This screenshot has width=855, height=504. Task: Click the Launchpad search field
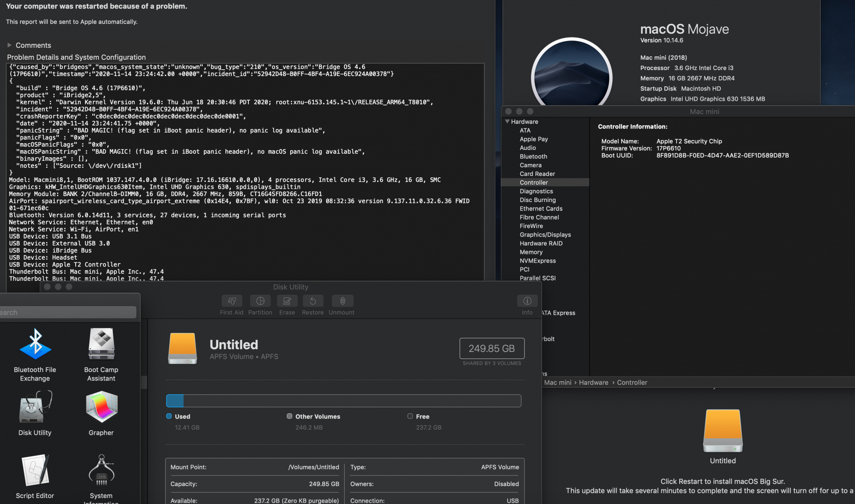coord(68,312)
